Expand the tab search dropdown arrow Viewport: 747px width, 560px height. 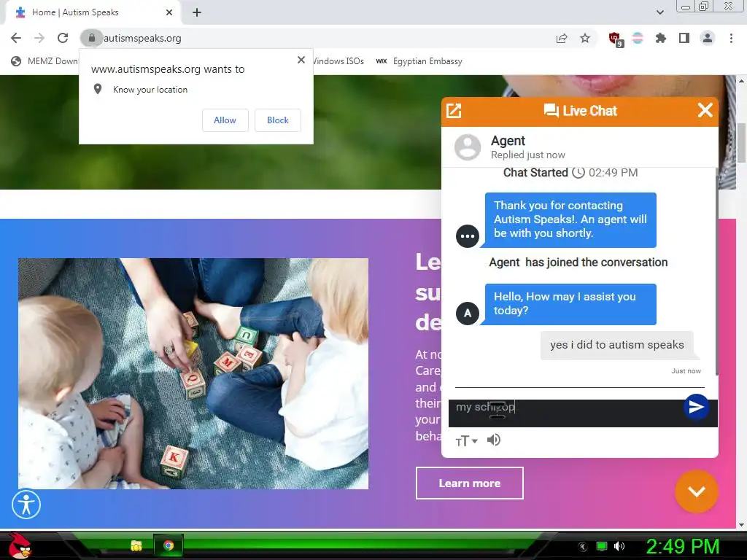point(660,12)
